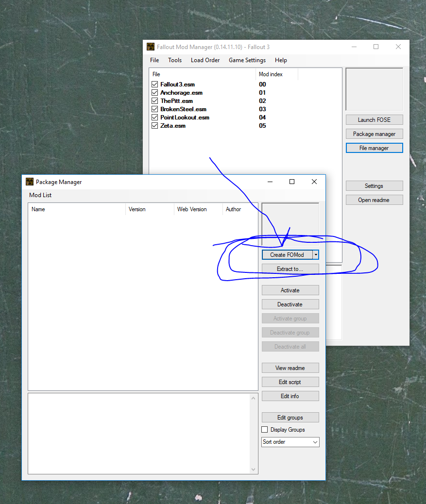Image resolution: width=426 pixels, height=504 pixels.
Task: Select the Fallout3.esm file name
Action: point(177,84)
